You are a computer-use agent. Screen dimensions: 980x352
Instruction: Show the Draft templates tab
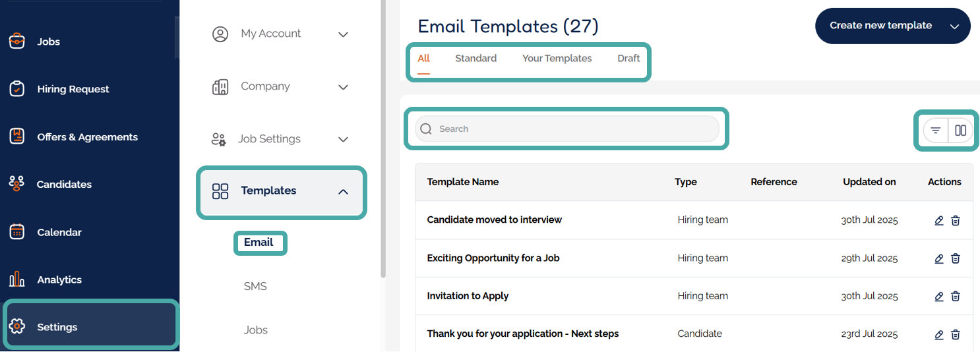point(628,59)
